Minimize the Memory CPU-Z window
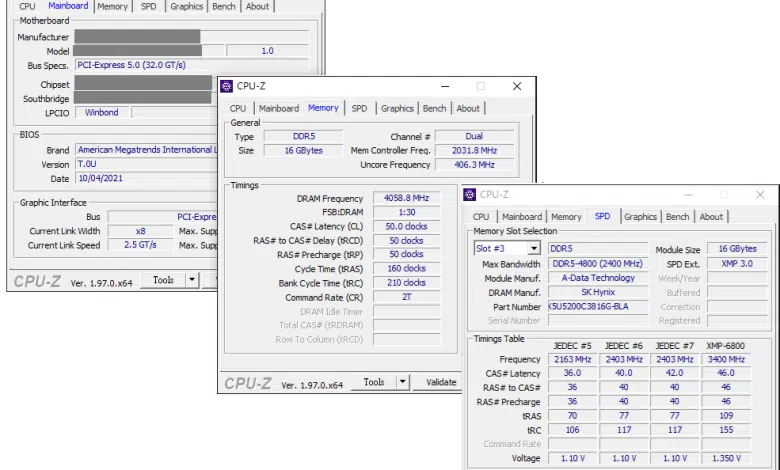 tap(445, 86)
